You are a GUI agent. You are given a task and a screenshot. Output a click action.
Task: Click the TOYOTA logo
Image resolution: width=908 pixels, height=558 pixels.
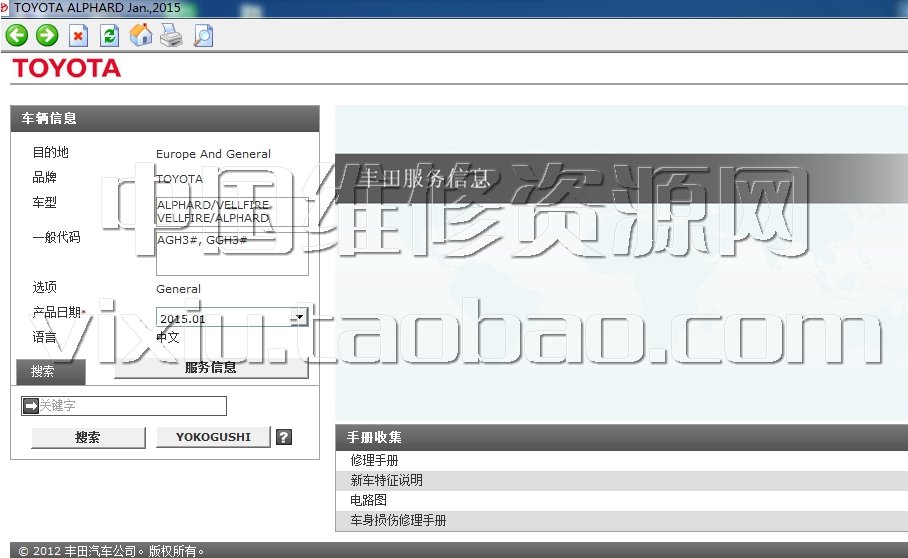67,68
